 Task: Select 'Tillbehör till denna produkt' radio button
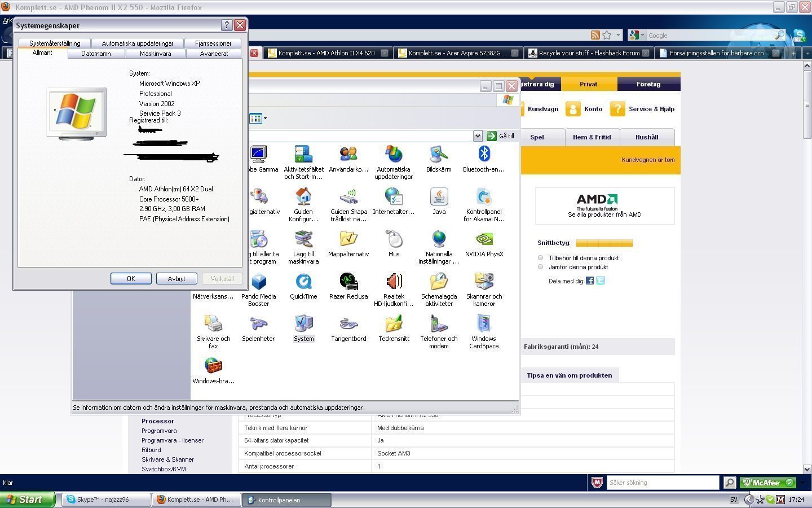click(x=541, y=258)
